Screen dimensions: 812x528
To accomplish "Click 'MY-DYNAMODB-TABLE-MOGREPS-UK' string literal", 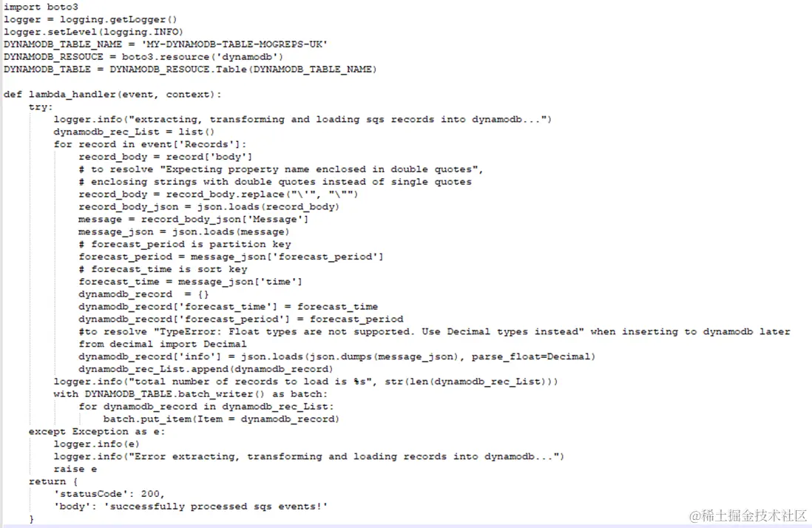I will pos(234,44).
